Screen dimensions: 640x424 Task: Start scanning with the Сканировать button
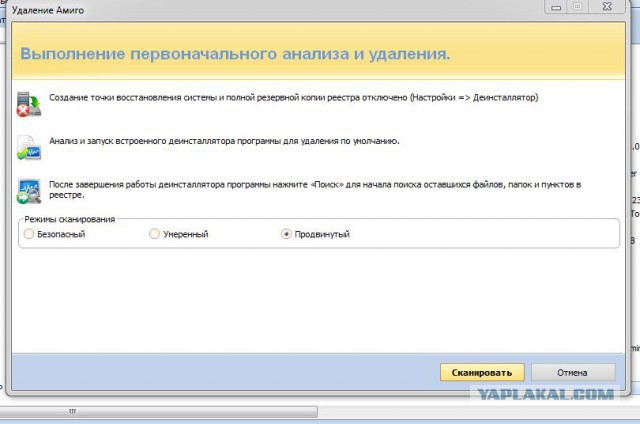click(x=482, y=373)
